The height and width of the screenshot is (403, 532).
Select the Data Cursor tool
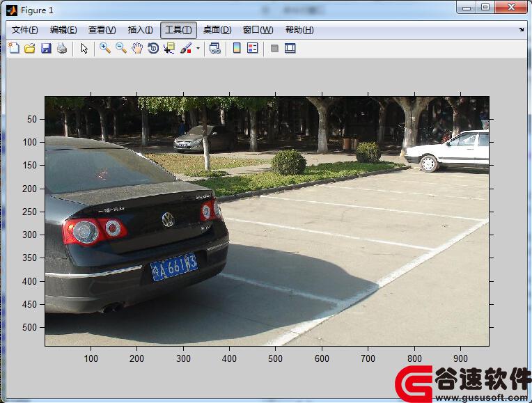169,48
